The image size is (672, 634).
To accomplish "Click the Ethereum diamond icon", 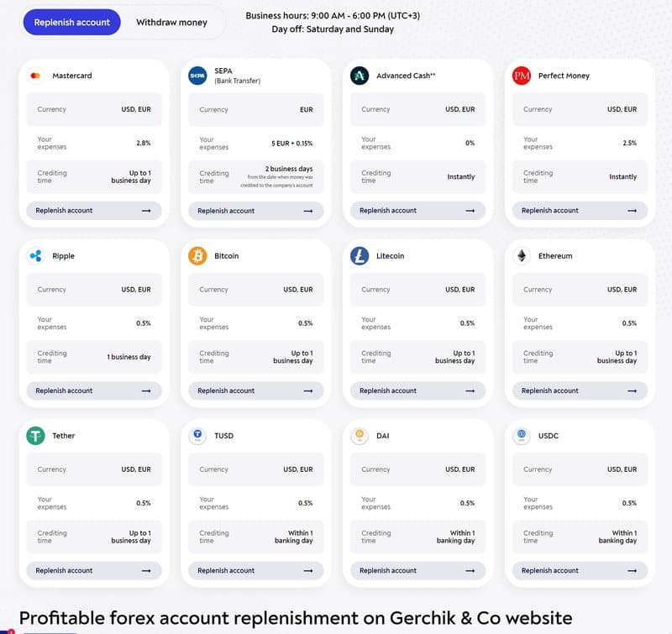I will pyautogui.click(x=521, y=255).
